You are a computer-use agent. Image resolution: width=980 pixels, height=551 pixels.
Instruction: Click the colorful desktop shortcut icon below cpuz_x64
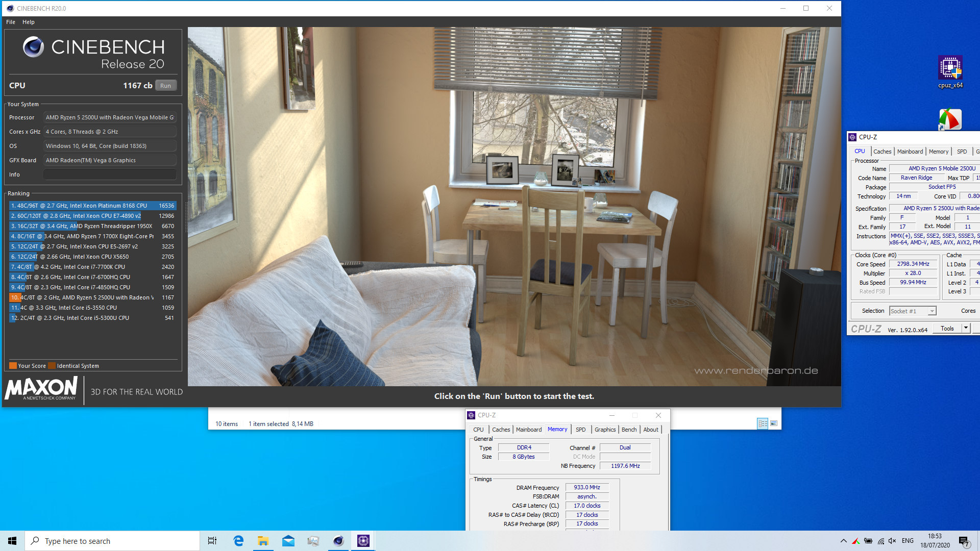coord(950,120)
